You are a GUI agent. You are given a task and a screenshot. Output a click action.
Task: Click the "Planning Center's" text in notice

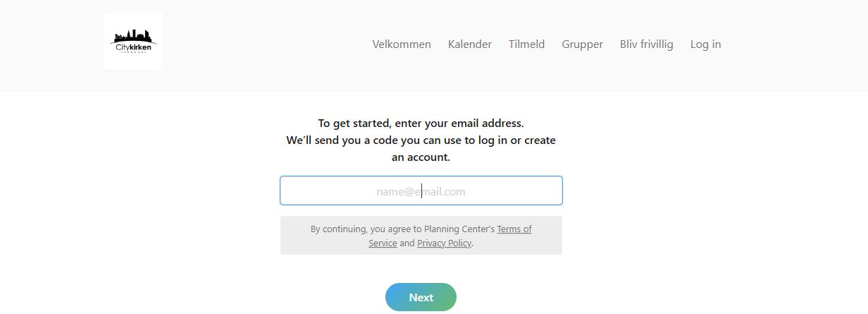459,229
